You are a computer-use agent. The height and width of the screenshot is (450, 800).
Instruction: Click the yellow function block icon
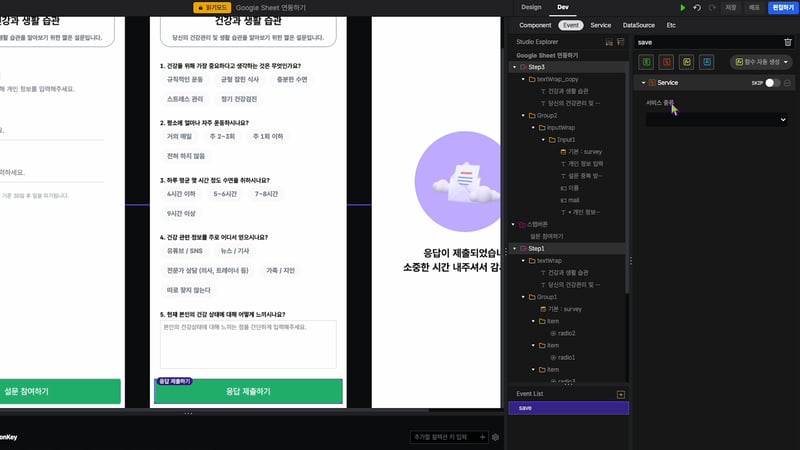pos(687,62)
